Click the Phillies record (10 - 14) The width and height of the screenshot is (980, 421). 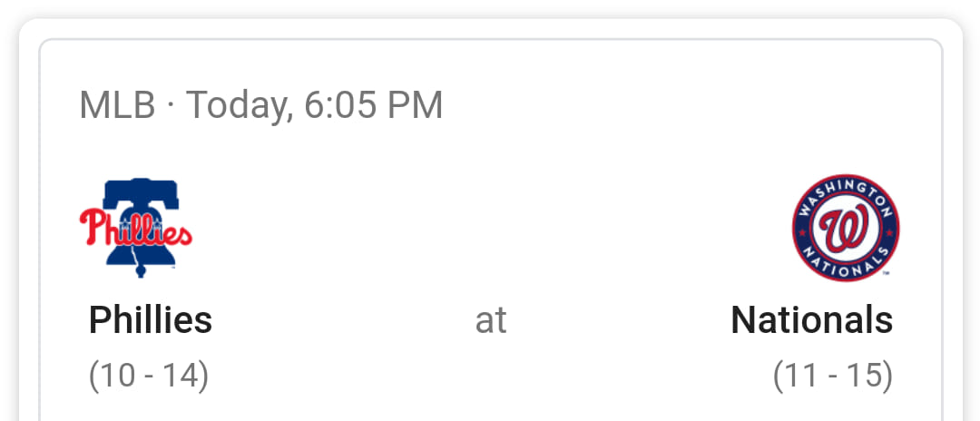coord(149,377)
